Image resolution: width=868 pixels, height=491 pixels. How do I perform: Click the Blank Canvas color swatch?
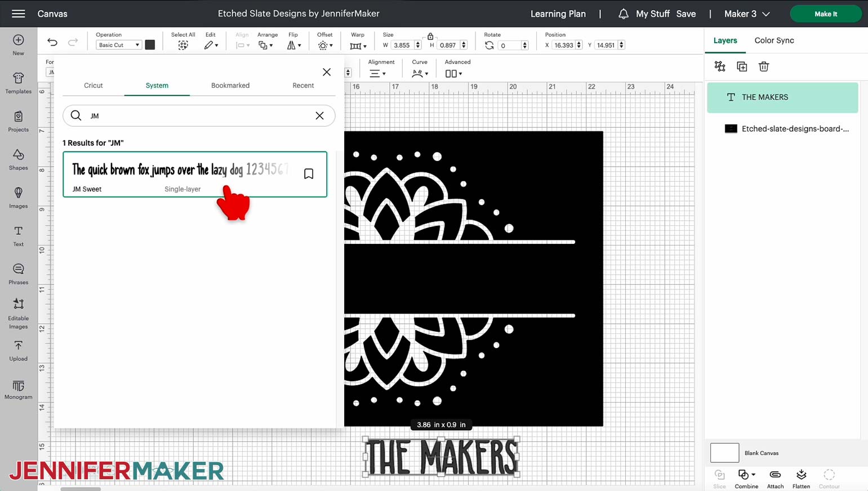pos(724,453)
